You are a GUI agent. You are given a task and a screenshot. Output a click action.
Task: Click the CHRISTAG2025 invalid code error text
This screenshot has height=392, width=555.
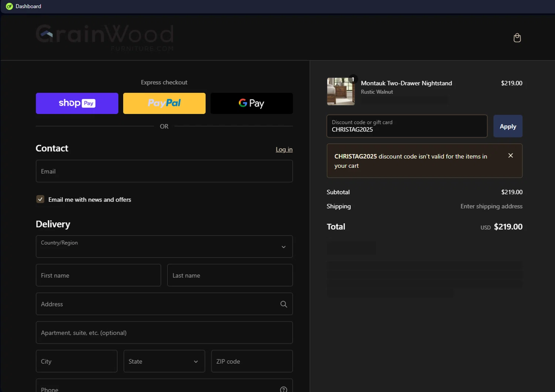411,161
